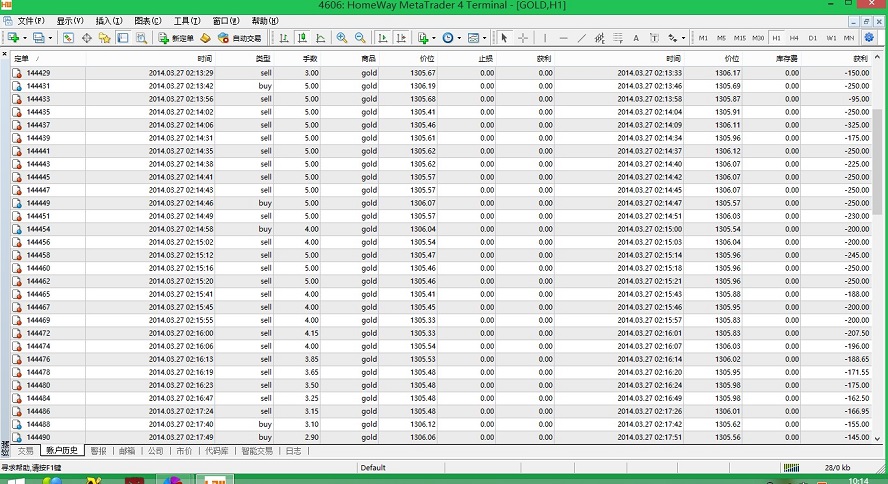Toggle the Data Window crosshair icon
This screenshot has height=484, width=888.
coord(87,38)
